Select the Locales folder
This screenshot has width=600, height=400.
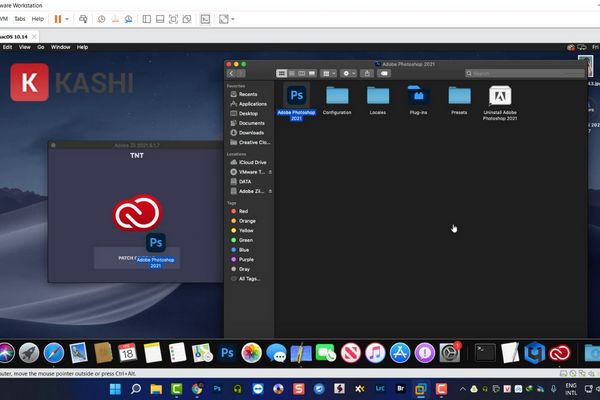coord(378,100)
